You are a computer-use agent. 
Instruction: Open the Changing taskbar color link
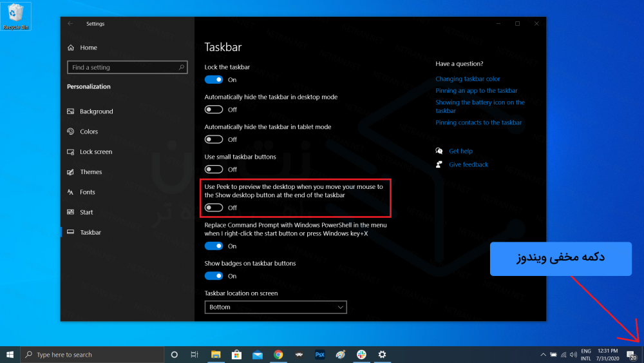468,79
